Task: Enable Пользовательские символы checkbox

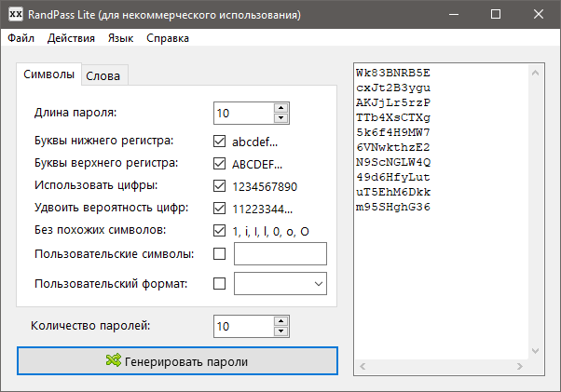Action: click(219, 254)
